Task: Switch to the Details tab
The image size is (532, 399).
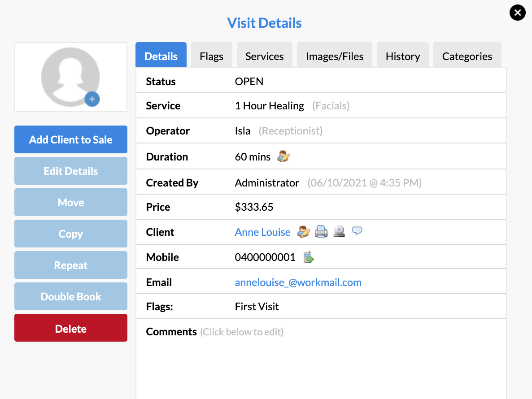Action: pos(161,55)
